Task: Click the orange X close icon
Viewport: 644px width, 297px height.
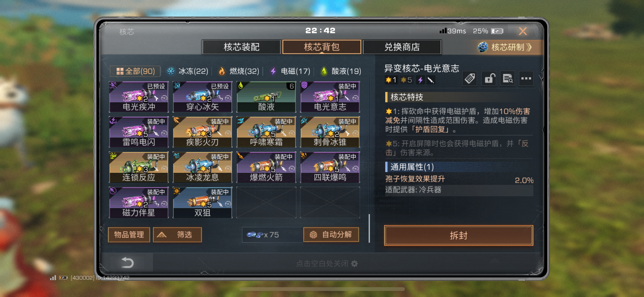Action: point(523,31)
